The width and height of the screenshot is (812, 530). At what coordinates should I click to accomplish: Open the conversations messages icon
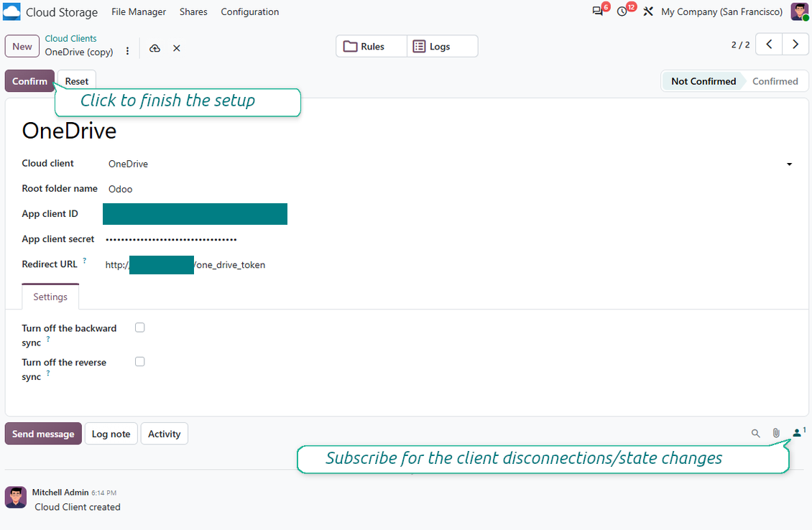598,11
